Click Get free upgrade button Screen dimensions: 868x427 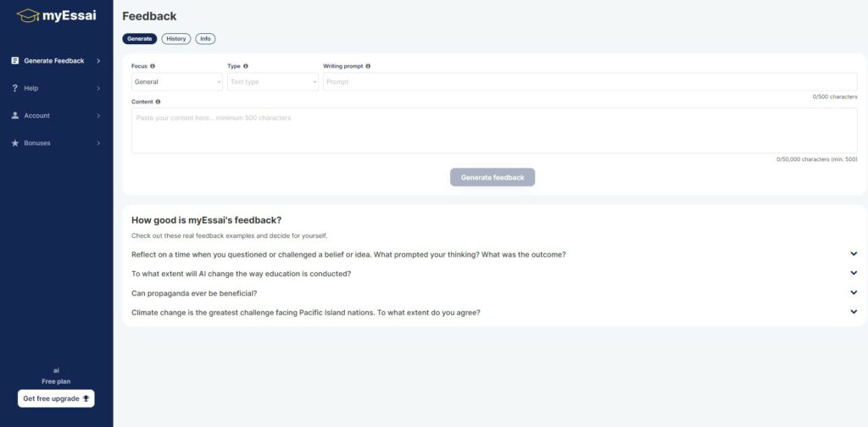(x=56, y=398)
